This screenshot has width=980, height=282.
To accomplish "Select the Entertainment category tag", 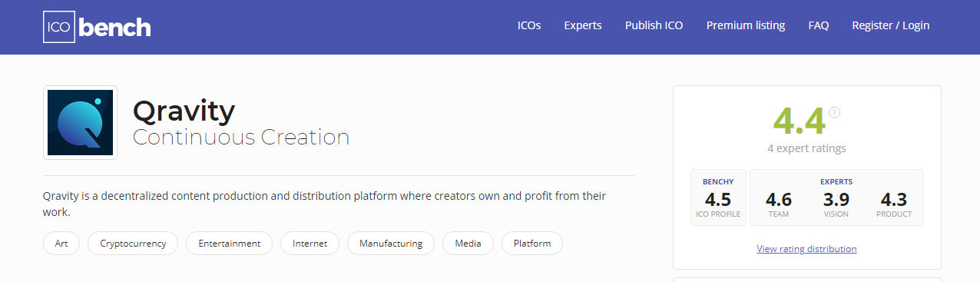I will click(230, 244).
